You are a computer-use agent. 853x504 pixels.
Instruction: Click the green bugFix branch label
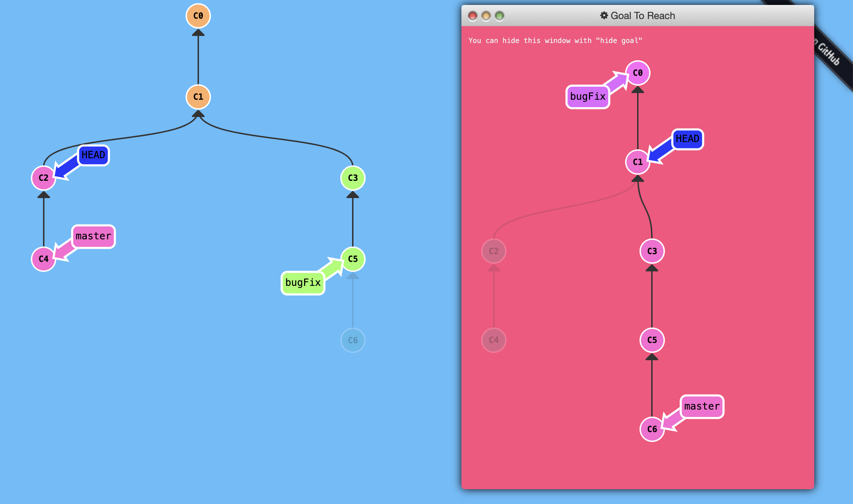[303, 283]
